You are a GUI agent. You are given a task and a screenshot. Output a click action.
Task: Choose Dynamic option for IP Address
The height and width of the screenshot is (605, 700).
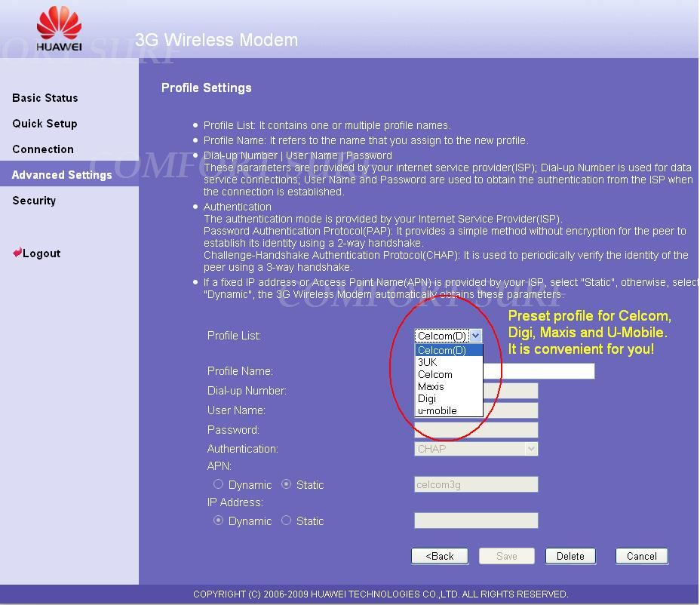pos(219,521)
